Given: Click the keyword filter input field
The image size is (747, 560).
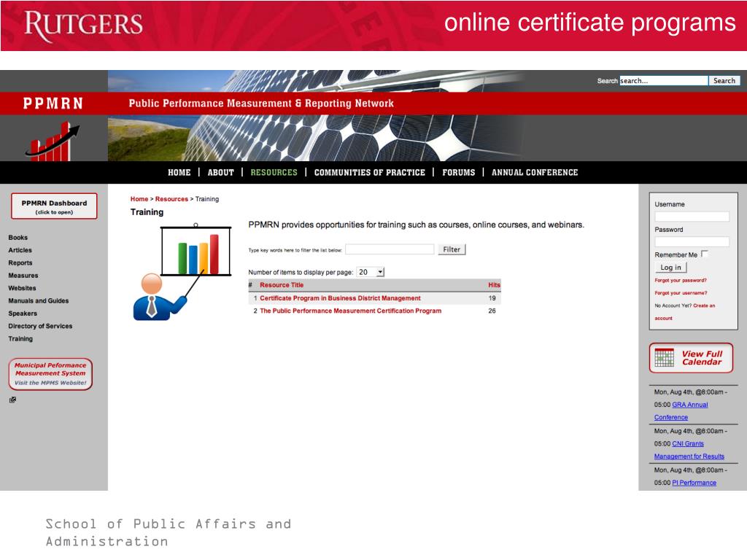Looking at the screenshot, I should coord(390,249).
